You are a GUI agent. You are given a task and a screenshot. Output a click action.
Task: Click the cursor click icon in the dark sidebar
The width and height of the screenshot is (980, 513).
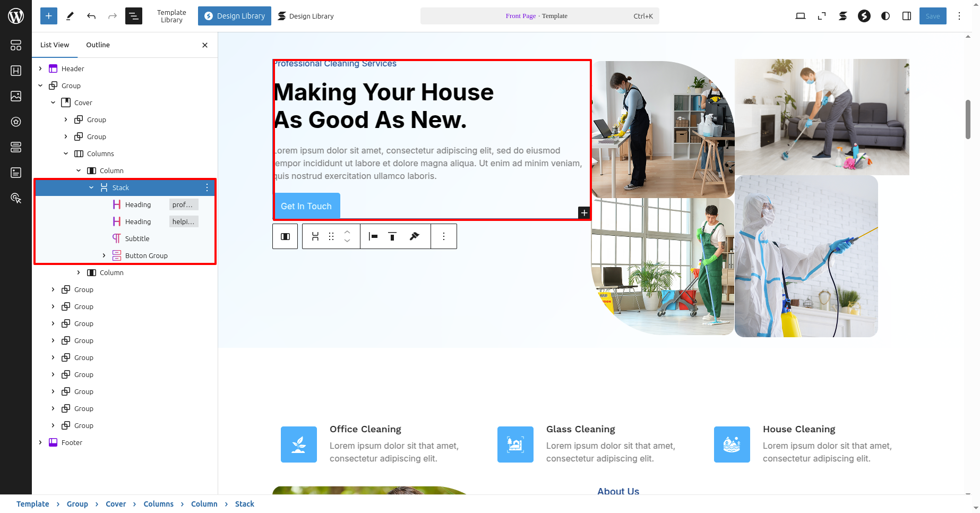tap(16, 198)
